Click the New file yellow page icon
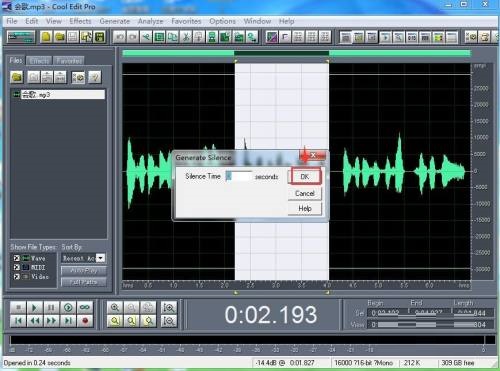The height and width of the screenshot is (371, 500). point(46,37)
